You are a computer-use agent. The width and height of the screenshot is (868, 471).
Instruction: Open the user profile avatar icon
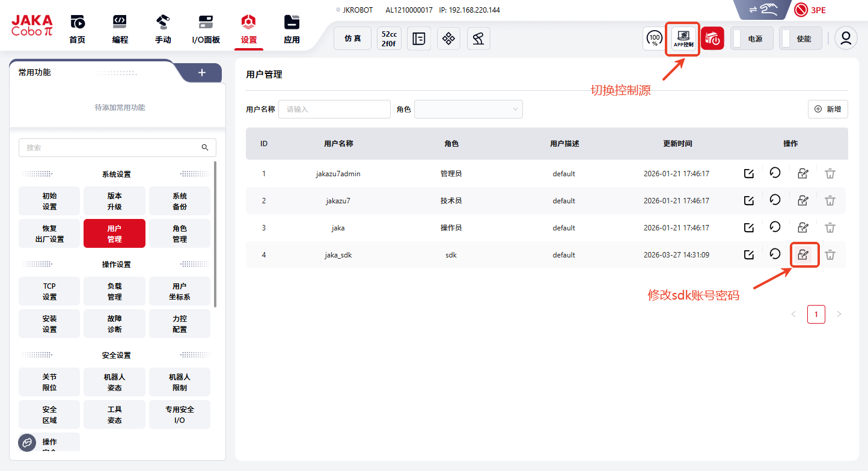(846, 38)
